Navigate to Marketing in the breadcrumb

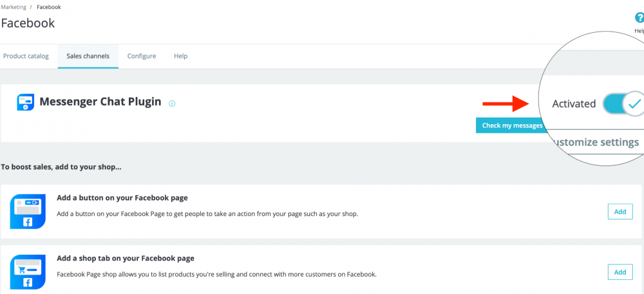coord(15,6)
